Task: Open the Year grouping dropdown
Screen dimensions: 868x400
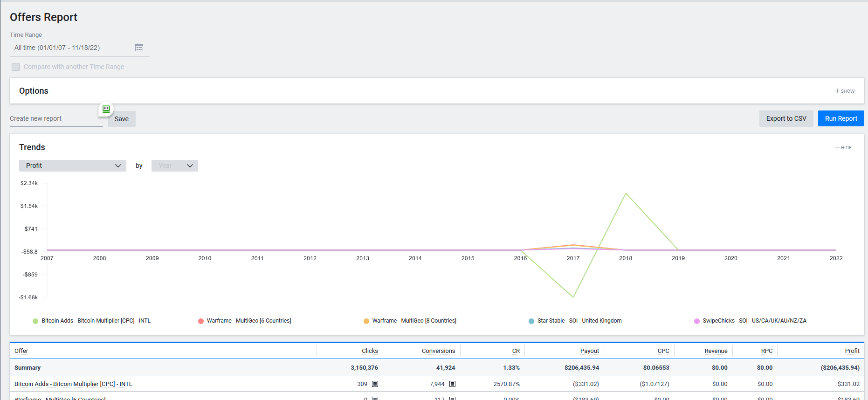Action: 175,166
